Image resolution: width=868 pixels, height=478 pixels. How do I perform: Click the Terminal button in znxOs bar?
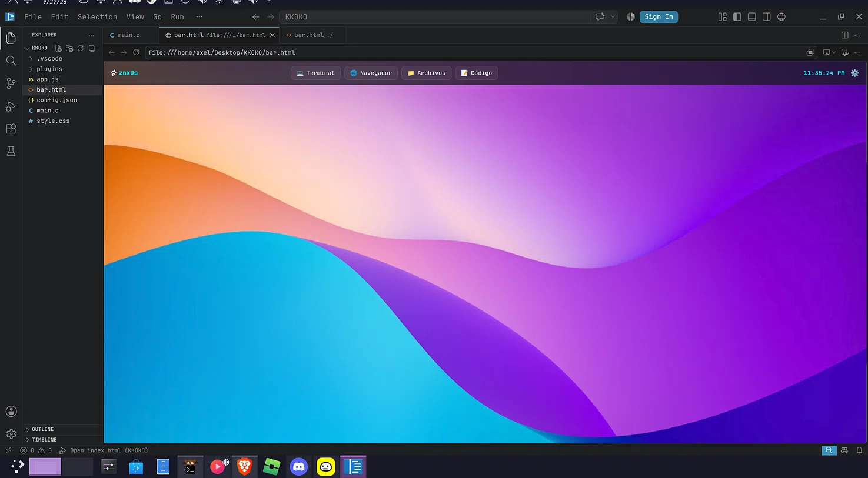[315, 73]
